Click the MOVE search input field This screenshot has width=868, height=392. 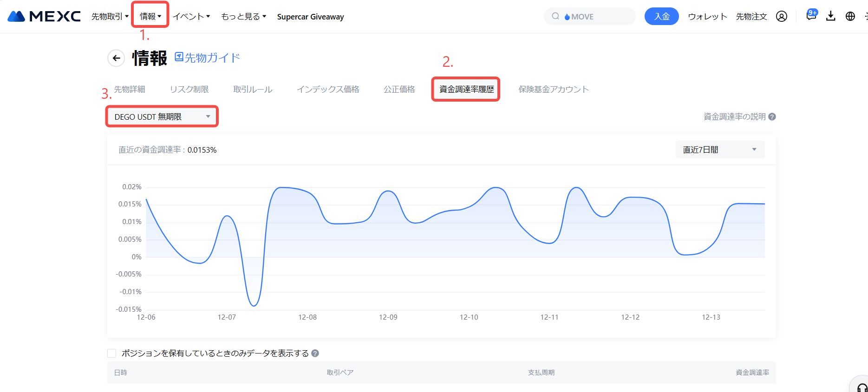point(594,17)
